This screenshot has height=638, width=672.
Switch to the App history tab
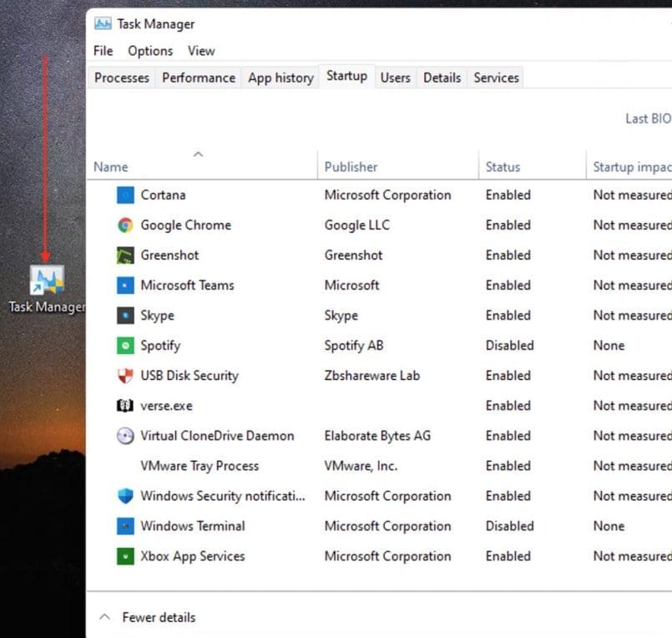point(280,78)
